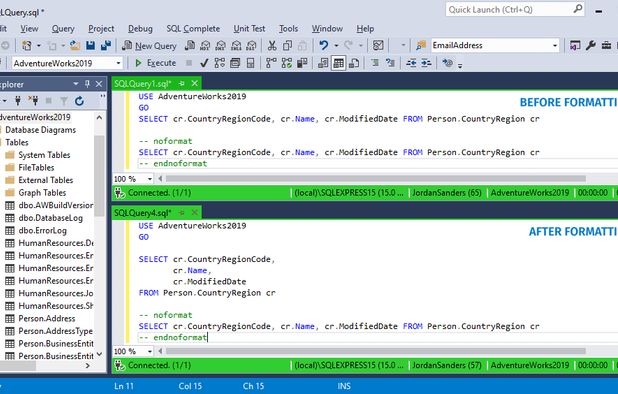
Task: Select the highlighted Results to Grid option
Action: click(x=338, y=63)
